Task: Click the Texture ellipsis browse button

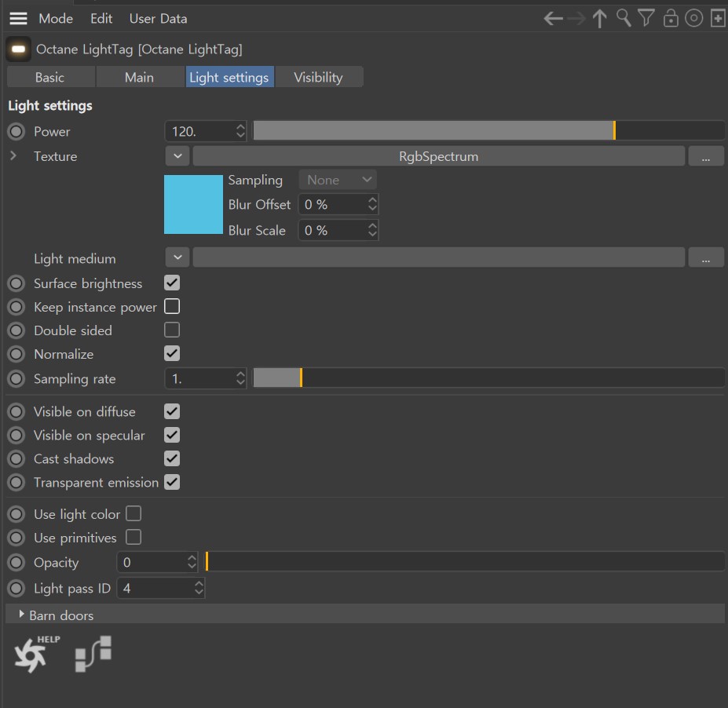Action: tap(706, 156)
